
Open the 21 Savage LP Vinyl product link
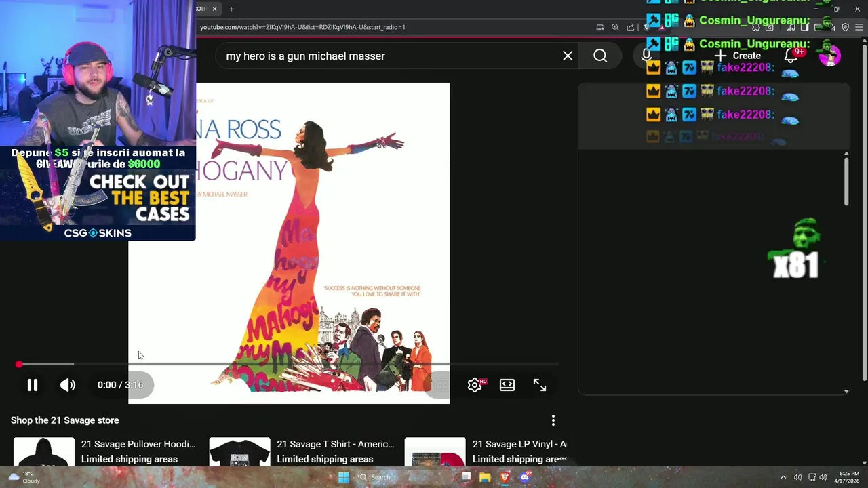[519, 444]
